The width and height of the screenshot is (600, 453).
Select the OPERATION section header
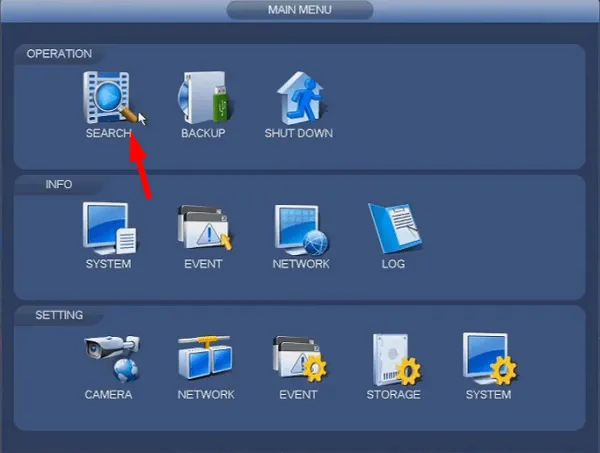[x=59, y=54]
